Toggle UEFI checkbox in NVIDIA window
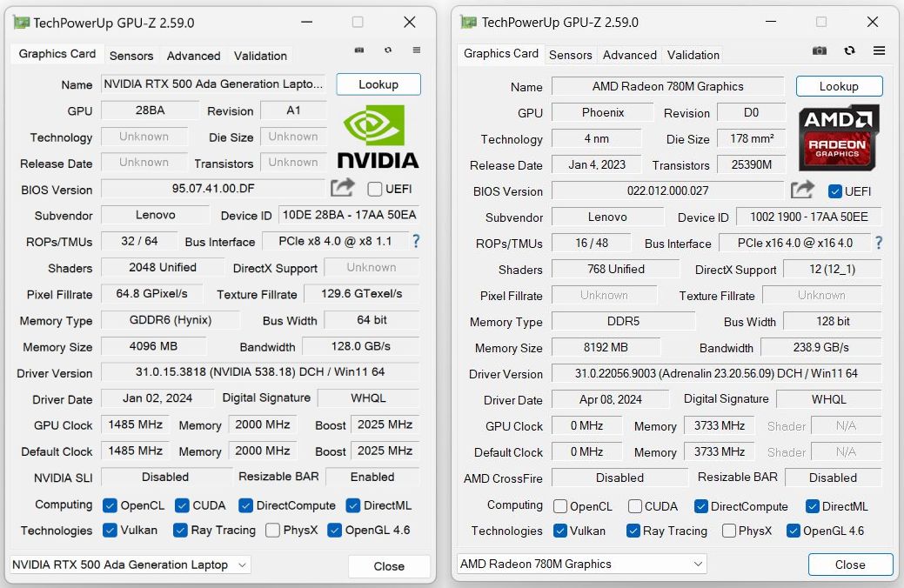The width and height of the screenshot is (904, 588). tap(375, 189)
